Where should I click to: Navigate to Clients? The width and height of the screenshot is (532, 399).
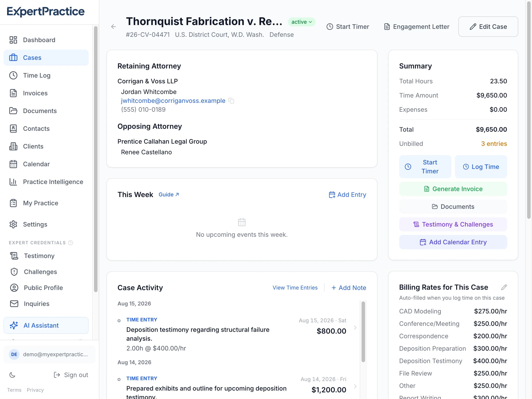click(x=46, y=146)
